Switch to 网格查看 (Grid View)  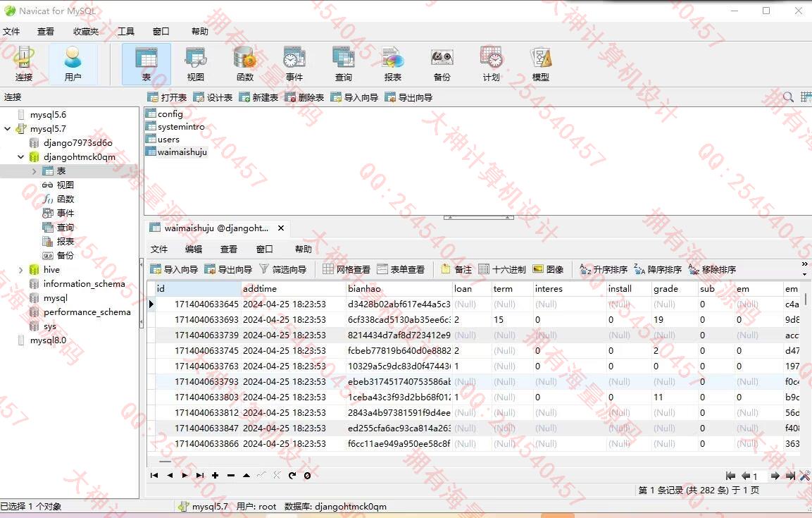click(346, 269)
